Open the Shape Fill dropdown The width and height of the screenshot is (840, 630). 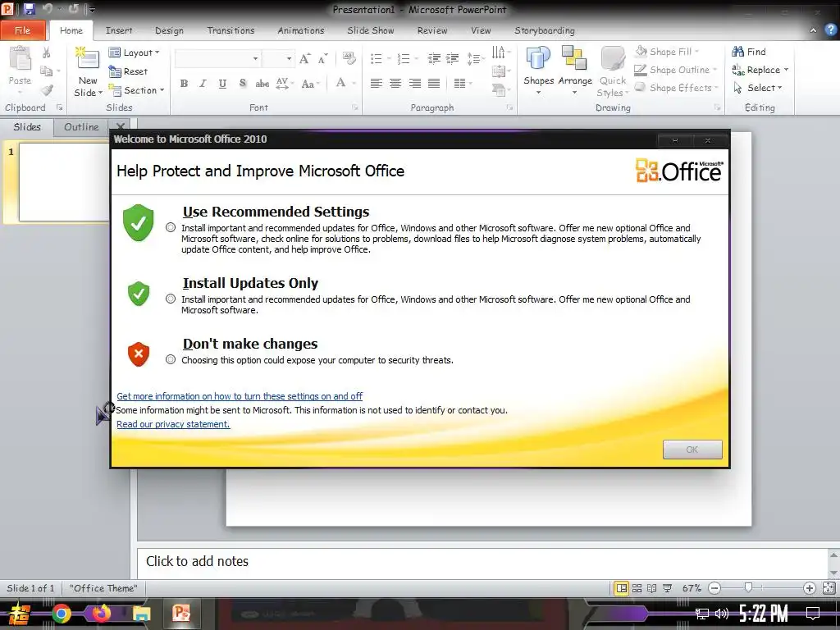[668, 52]
